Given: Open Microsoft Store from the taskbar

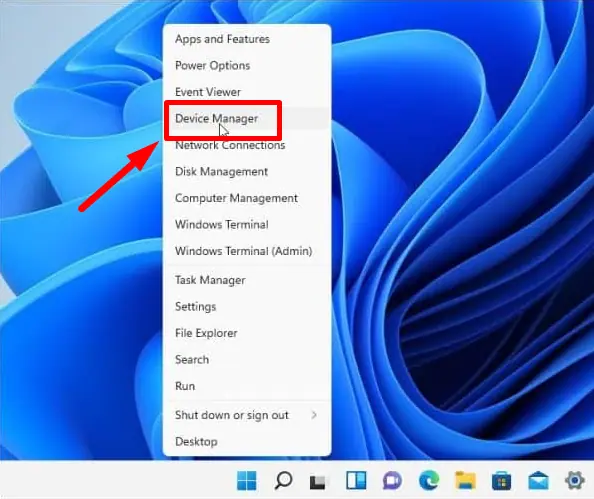Looking at the screenshot, I should (501, 481).
